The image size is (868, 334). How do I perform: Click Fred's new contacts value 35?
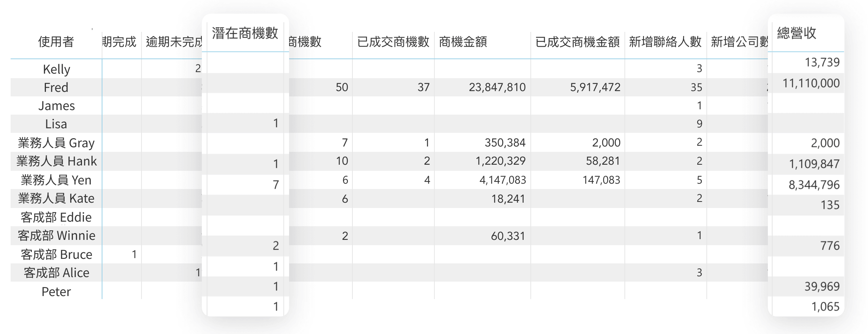pyautogui.click(x=696, y=87)
